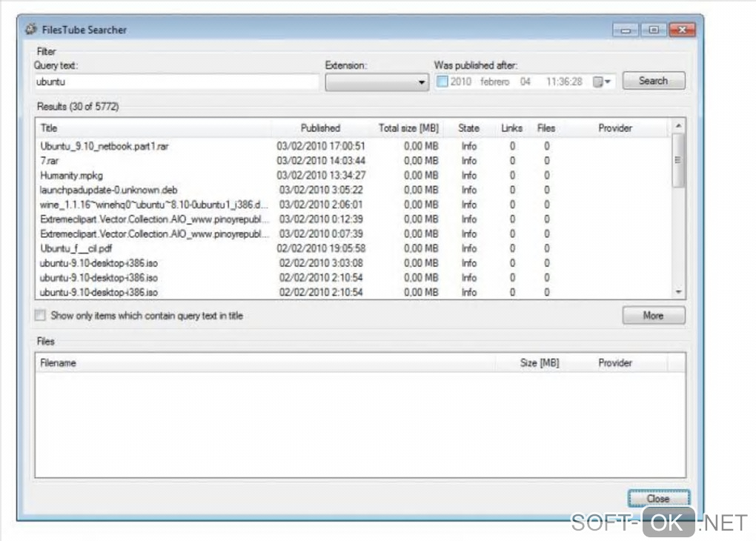Sort results by the Title column header
Viewport: 756px width, 541px height.
[x=153, y=128]
